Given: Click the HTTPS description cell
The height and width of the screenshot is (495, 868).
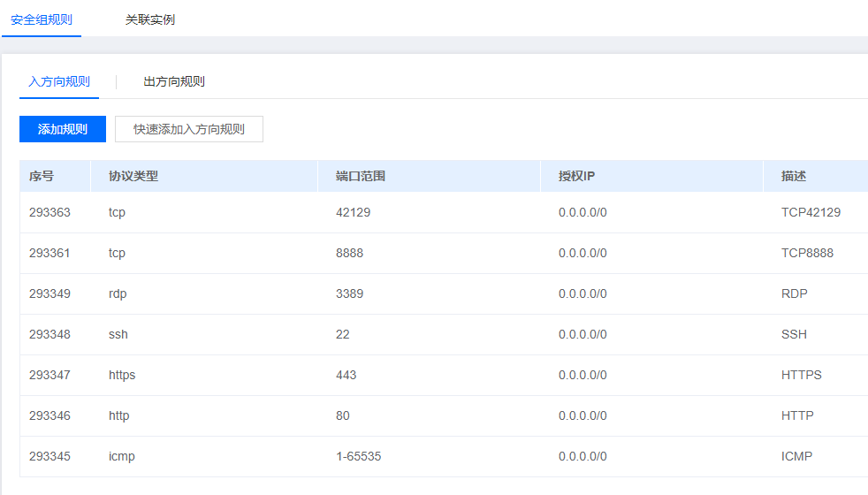Looking at the screenshot, I should (801, 376).
